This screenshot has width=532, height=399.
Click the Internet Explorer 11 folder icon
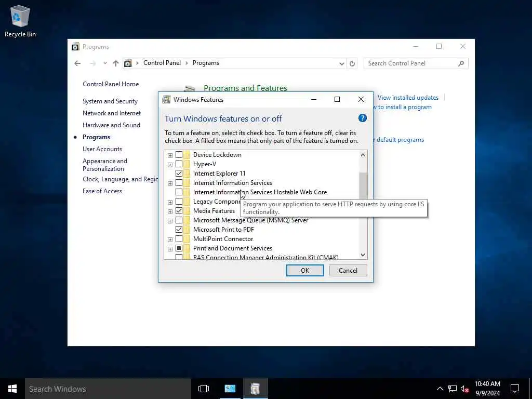pyautogui.click(x=187, y=174)
